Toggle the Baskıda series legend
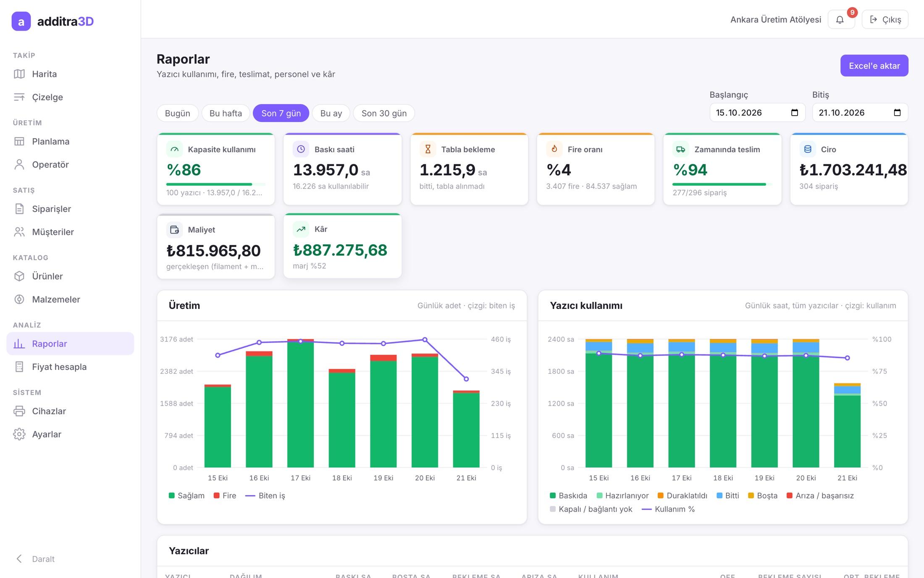Screen dimensions: 924x578 568,496
